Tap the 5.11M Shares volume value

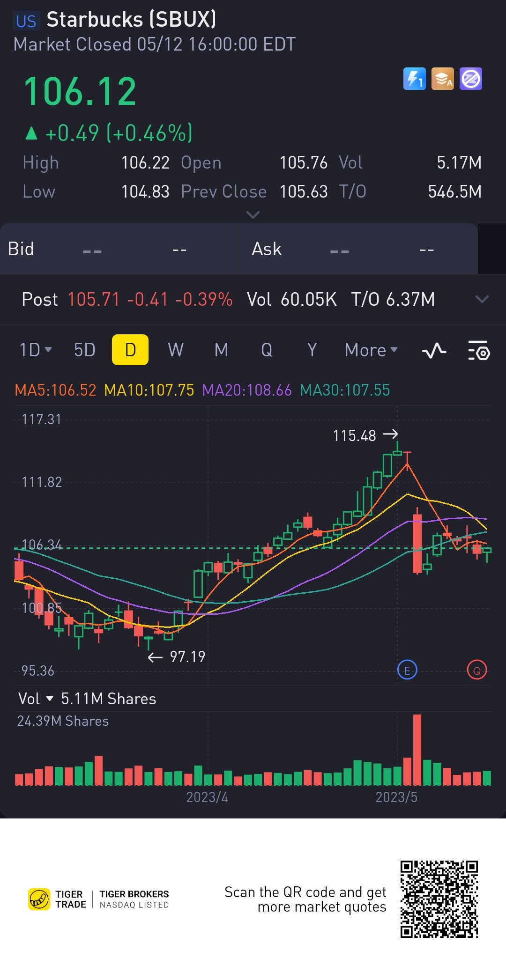pyautogui.click(x=109, y=699)
